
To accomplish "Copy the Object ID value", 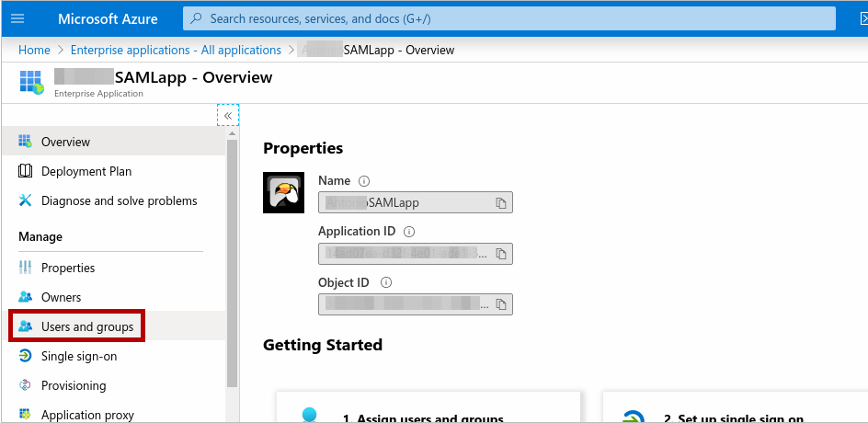I will click(501, 303).
